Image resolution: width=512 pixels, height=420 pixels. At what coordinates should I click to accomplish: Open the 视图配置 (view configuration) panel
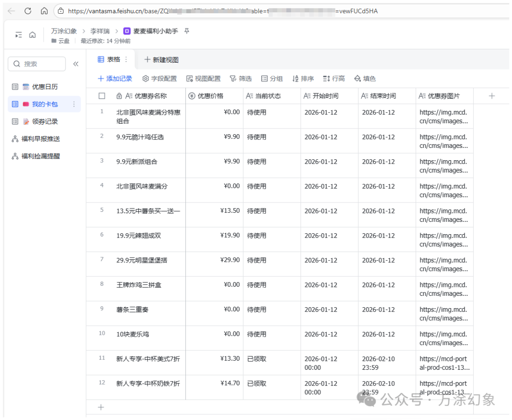click(x=204, y=78)
